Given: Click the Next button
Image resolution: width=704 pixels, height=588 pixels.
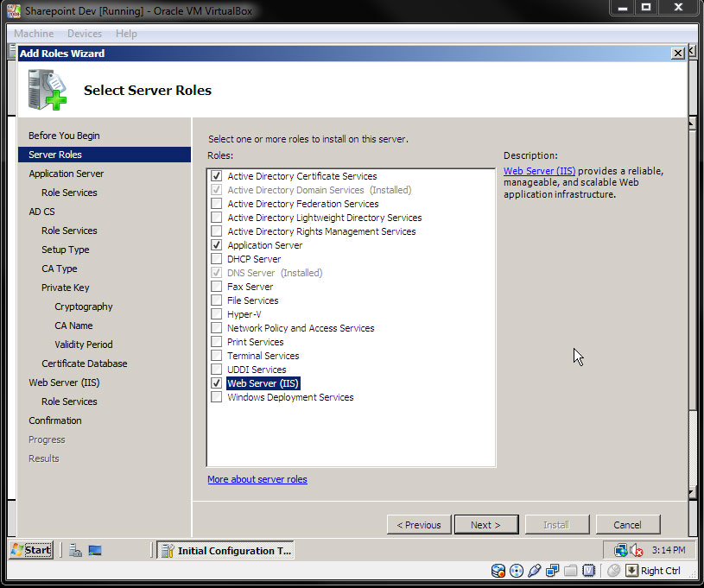Looking at the screenshot, I should [x=486, y=525].
